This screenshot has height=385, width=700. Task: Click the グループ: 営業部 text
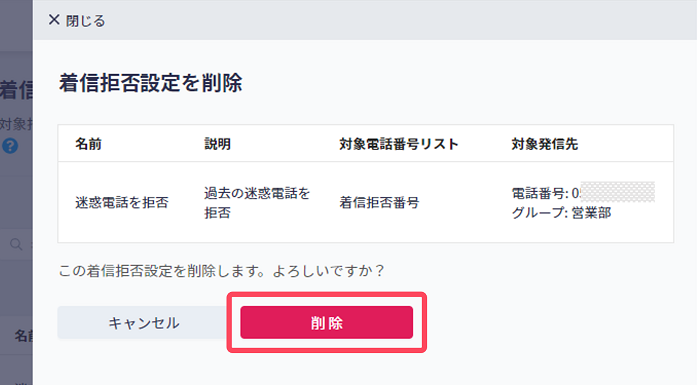[561, 213]
